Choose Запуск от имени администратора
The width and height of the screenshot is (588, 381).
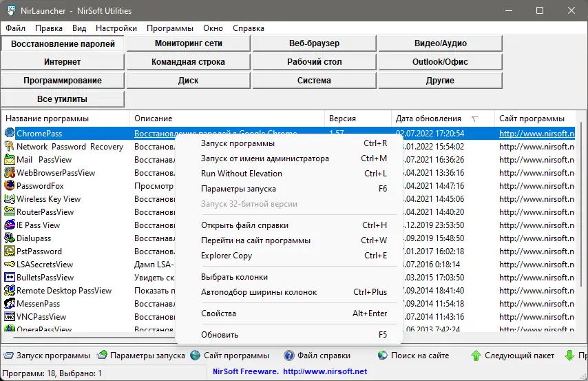click(288, 158)
